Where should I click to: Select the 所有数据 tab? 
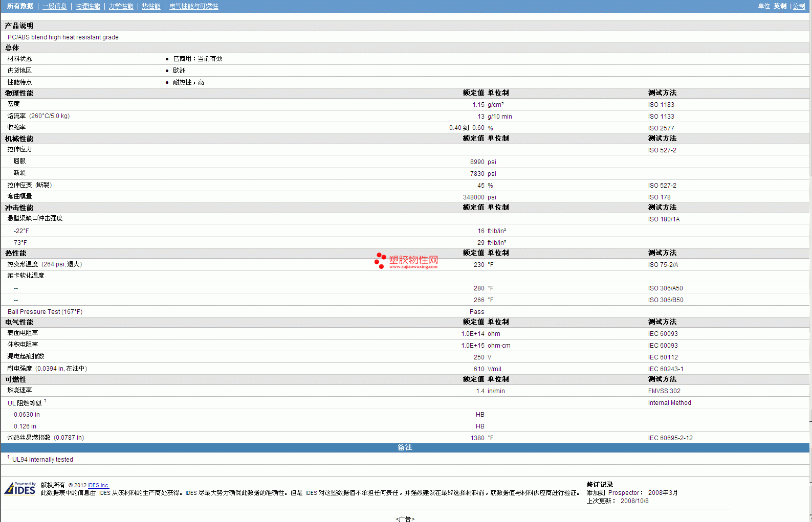[20, 6]
